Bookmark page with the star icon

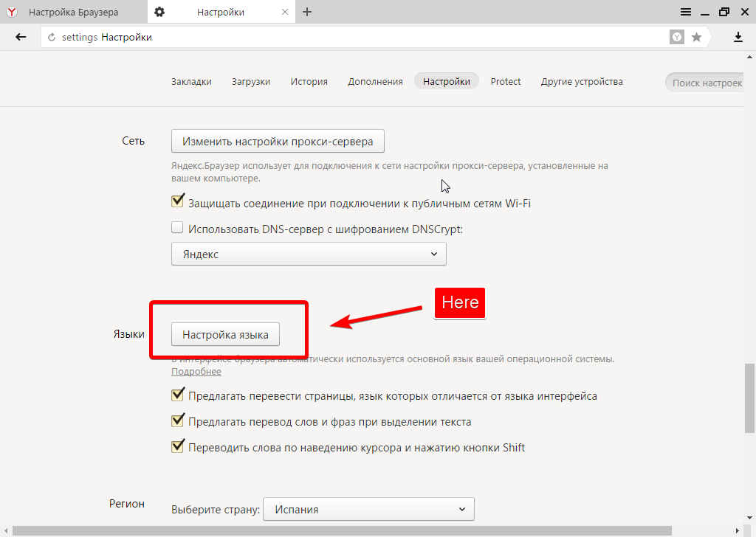pos(696,37)
